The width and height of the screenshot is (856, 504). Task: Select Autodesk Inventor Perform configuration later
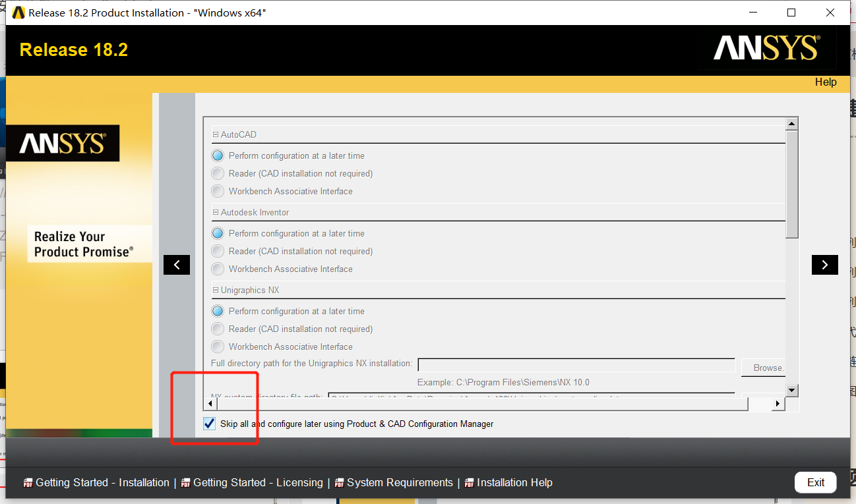coord(218,233)
